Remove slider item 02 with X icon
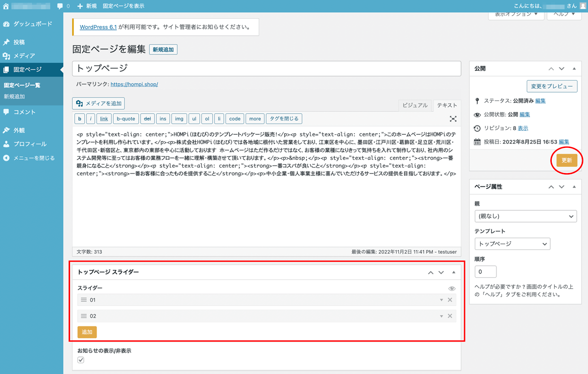The width and height of the screenshot is (588, 374). pos(450,316)
